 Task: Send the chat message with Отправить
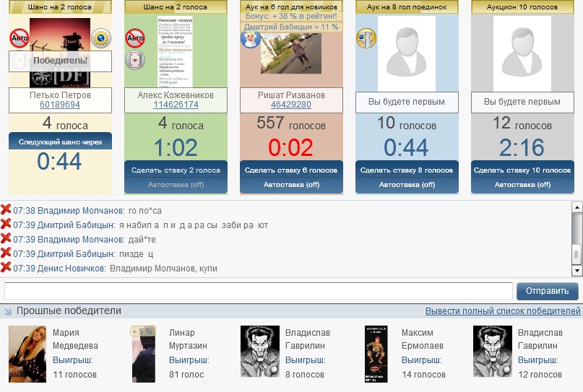pos(547,291)
